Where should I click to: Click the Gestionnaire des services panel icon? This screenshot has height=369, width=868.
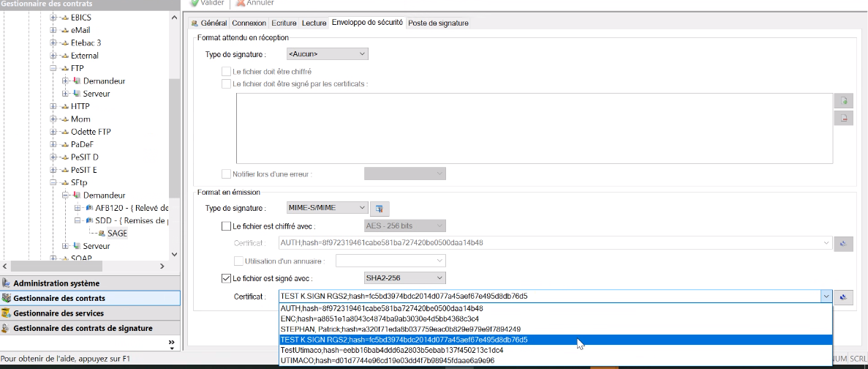[x=7, y=313]
